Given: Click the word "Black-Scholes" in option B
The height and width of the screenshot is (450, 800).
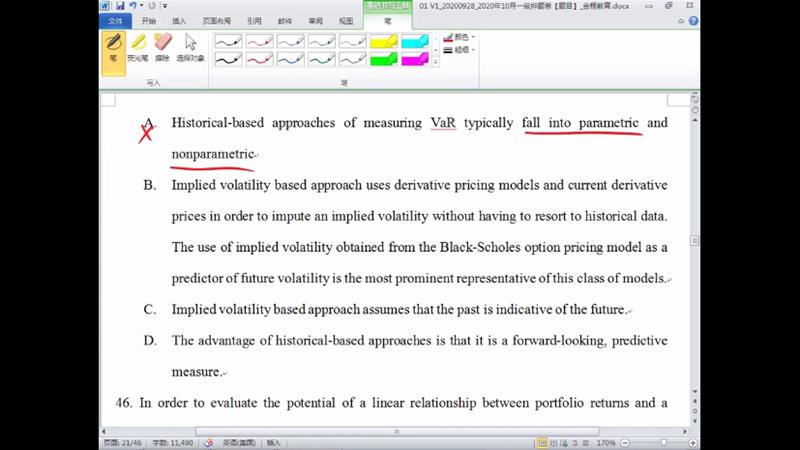Looking at the screenshot, I should pyautogui.click(x=480, y=247).
